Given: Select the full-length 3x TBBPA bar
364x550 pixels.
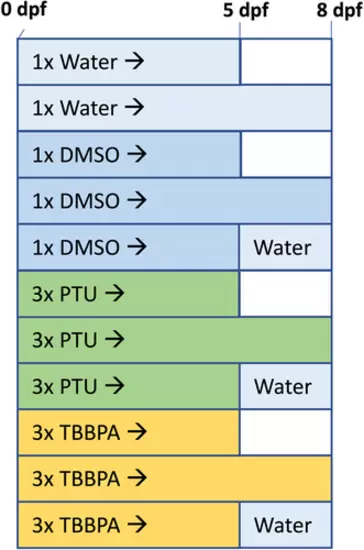Looking at the screenshot, I should (x=175, y=478).
